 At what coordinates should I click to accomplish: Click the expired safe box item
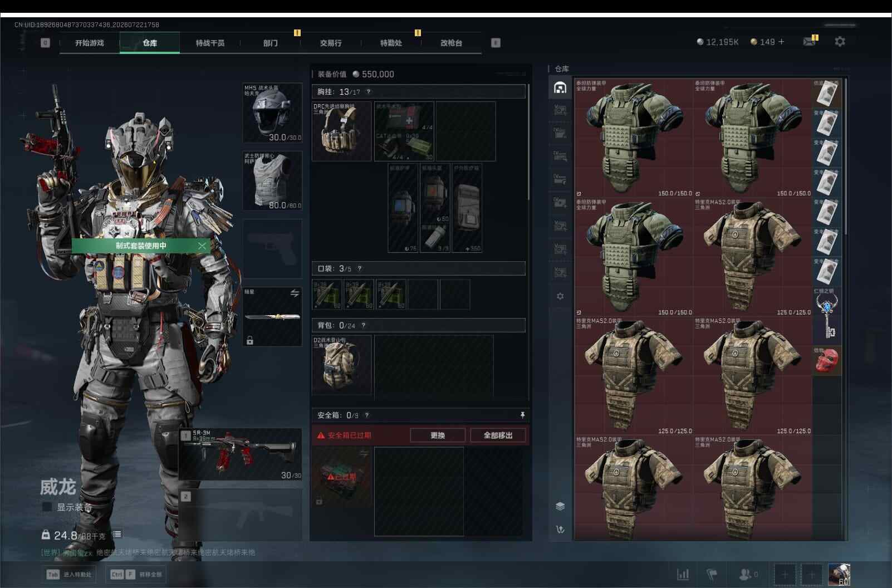342,477
